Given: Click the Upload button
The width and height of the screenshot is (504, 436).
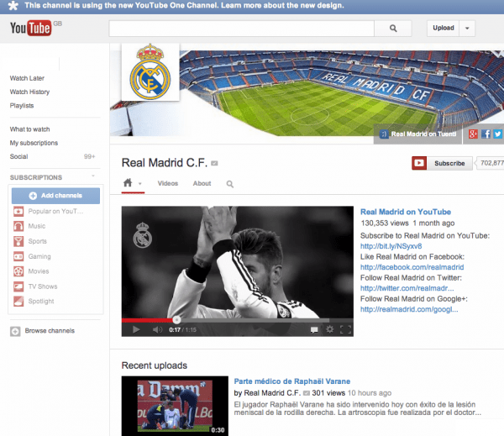Looking at the screenshot, I should [444, 28].
